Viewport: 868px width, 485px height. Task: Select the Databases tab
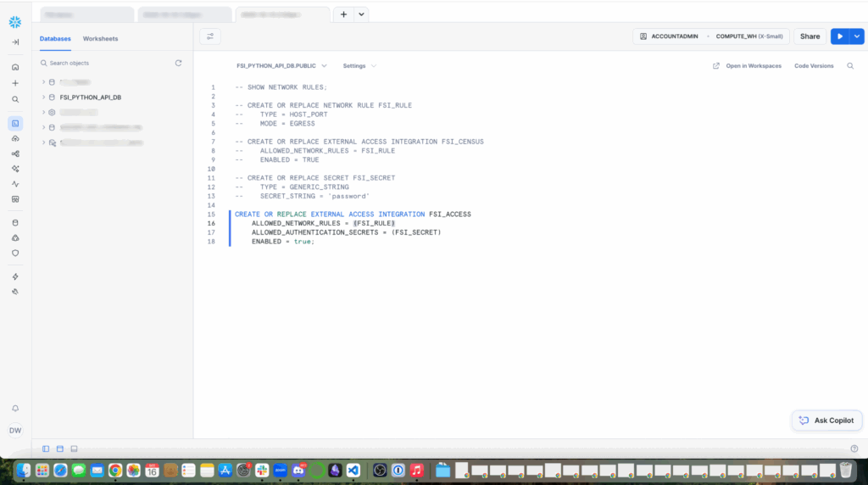click(55, 39)
